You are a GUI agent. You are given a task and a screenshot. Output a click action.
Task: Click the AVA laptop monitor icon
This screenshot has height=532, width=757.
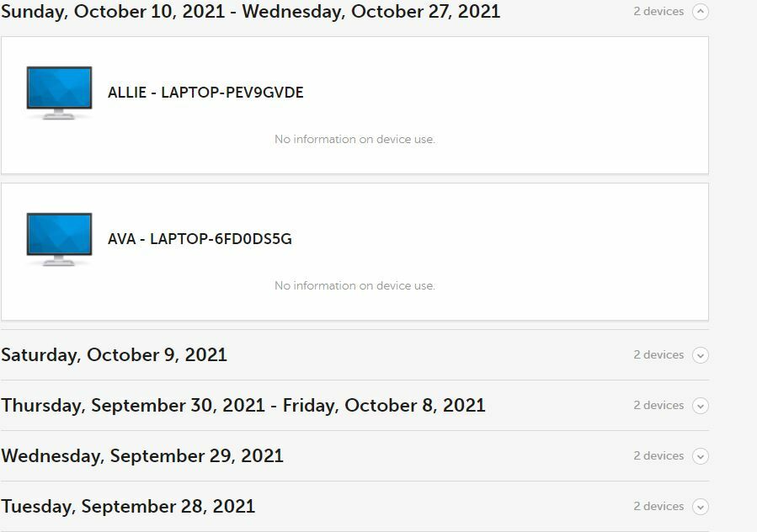[59, 239]
